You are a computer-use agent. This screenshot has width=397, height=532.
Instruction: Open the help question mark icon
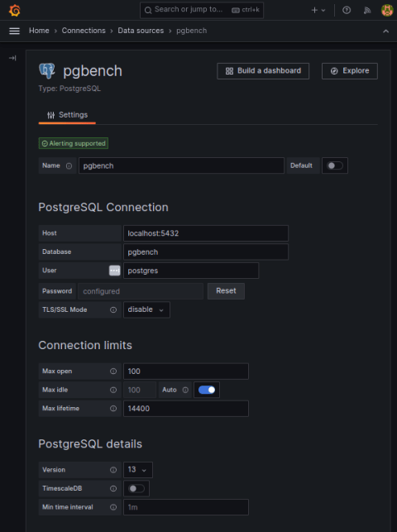[x=347, y=10]
